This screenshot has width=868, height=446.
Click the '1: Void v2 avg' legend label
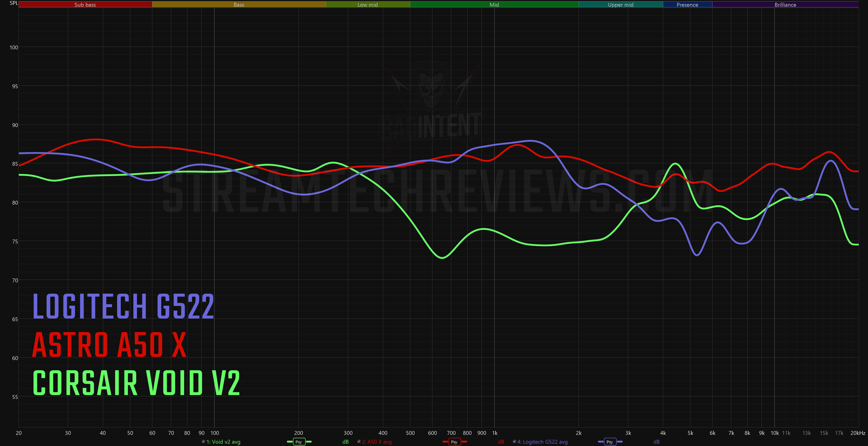click(x=223, y=442)
